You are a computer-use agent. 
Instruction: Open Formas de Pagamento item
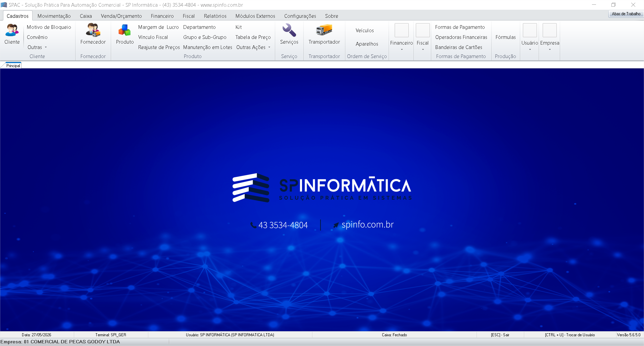tap(460, 27)
